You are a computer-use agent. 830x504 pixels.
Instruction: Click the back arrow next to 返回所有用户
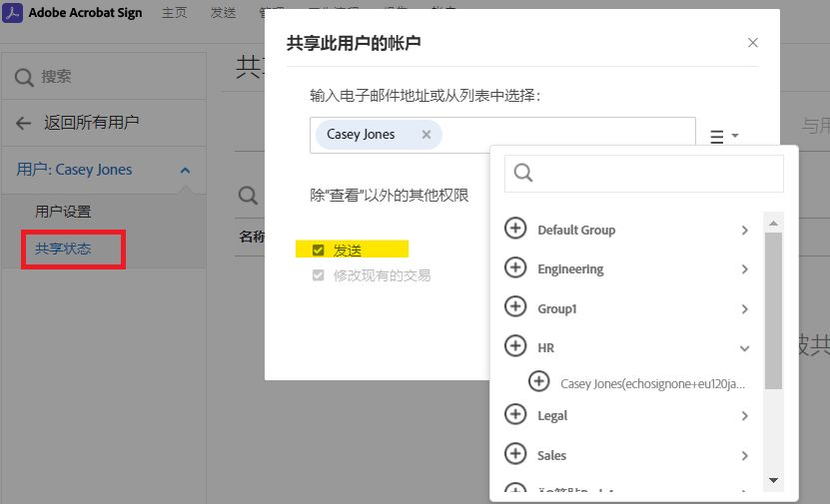point(23,123)
